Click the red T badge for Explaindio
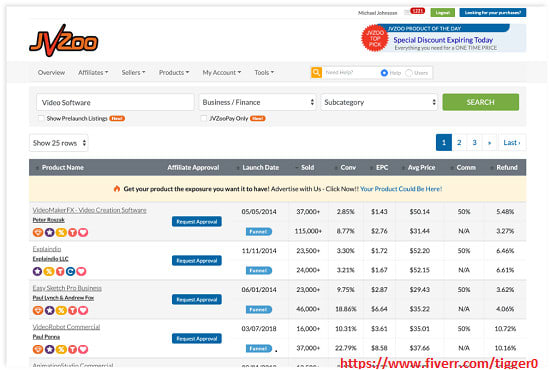The image size is (550, 370). (x=60, y=271)
